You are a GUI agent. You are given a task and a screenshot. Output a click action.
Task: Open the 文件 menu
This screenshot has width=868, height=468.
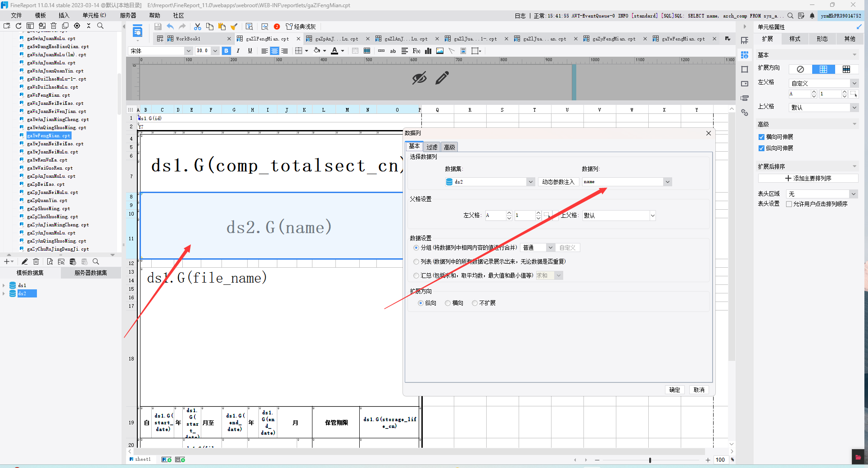click(x=16, y=15)
